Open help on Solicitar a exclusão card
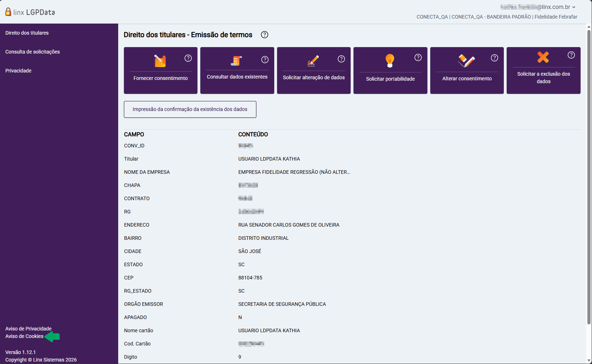The height and width of the screenshot is (364, 592). [571, 55]
